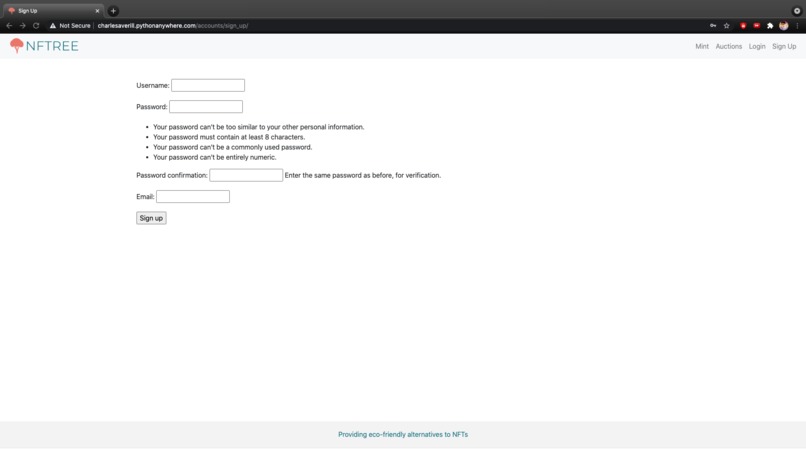Click the NFTREE logo
This screenshot has height=449, width=806.
(x=44, y=46)
